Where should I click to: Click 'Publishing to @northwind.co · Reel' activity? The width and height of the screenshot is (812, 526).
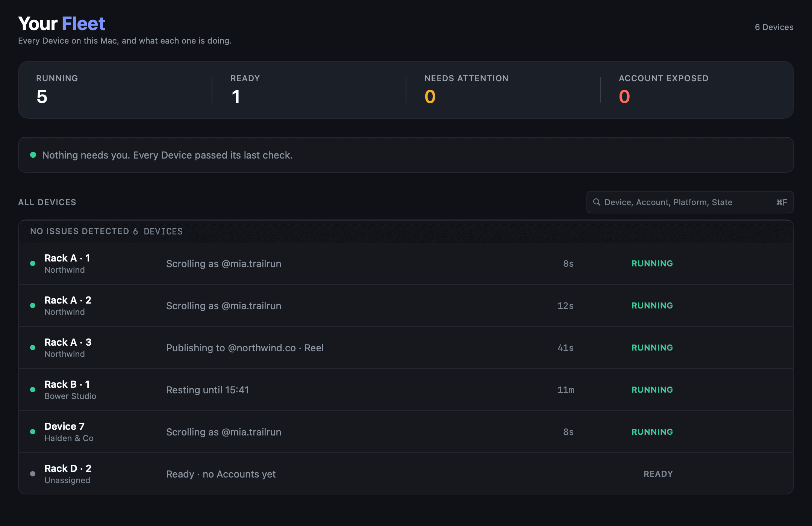pyautogui.click(x=245, y=348)
